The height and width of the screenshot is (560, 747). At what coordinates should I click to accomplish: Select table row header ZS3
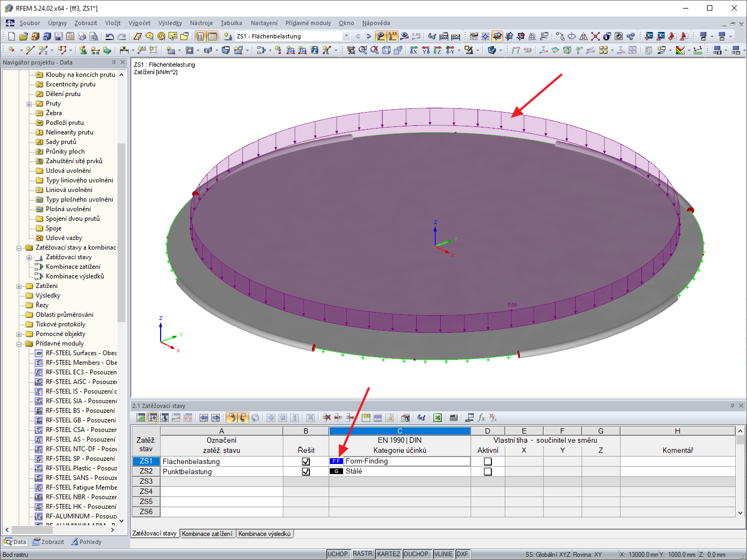(146, 482)
